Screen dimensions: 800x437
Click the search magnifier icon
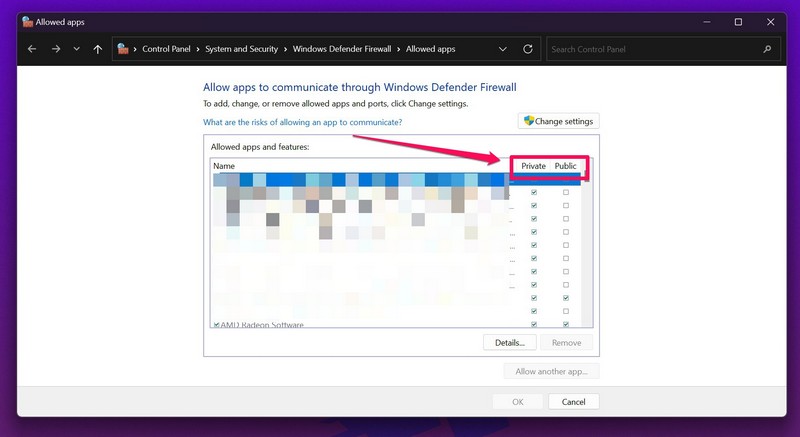(768, 48)
